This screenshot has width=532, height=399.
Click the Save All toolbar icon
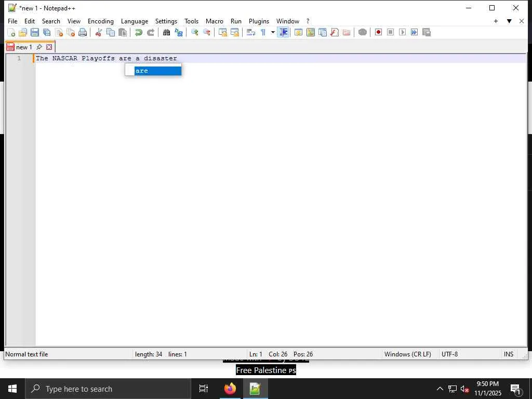[46, 32]
